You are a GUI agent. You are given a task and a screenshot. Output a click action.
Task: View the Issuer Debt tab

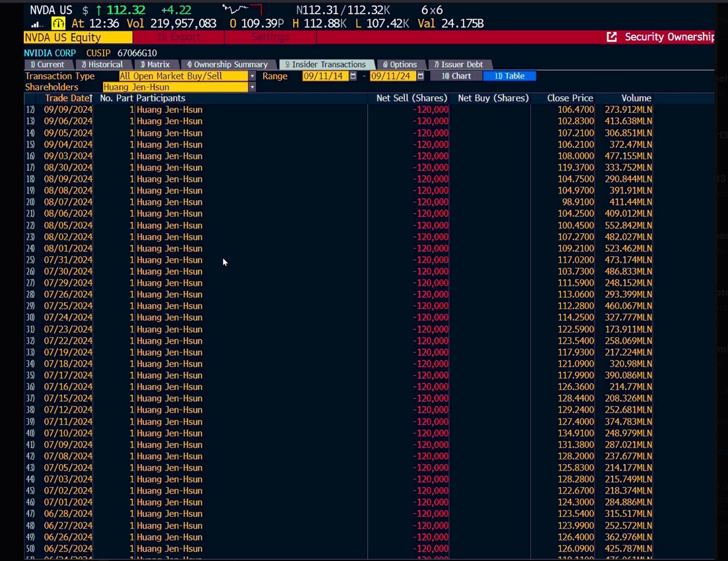click(459, 65)
